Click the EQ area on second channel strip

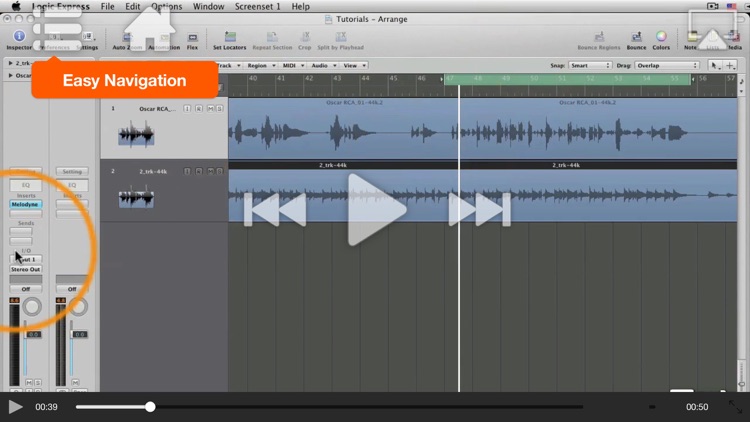point(72,185)
